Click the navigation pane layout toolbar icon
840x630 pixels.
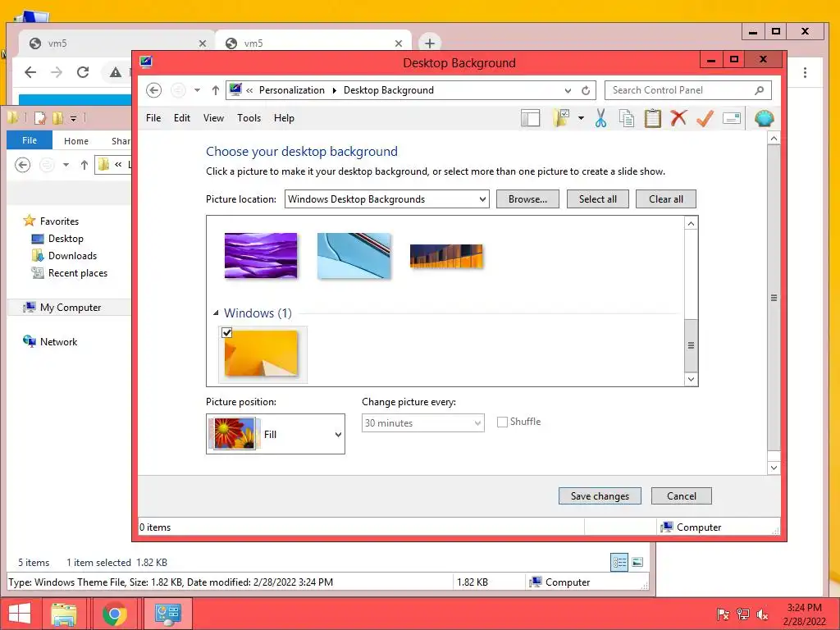pyautogui.click(x=531, y=118)
